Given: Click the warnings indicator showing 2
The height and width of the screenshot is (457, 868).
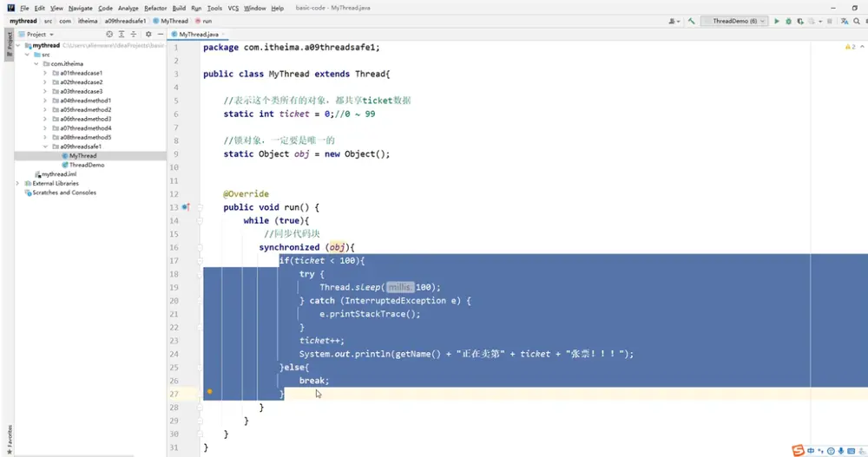Looking at the screenshot, I should coord(851,47).
